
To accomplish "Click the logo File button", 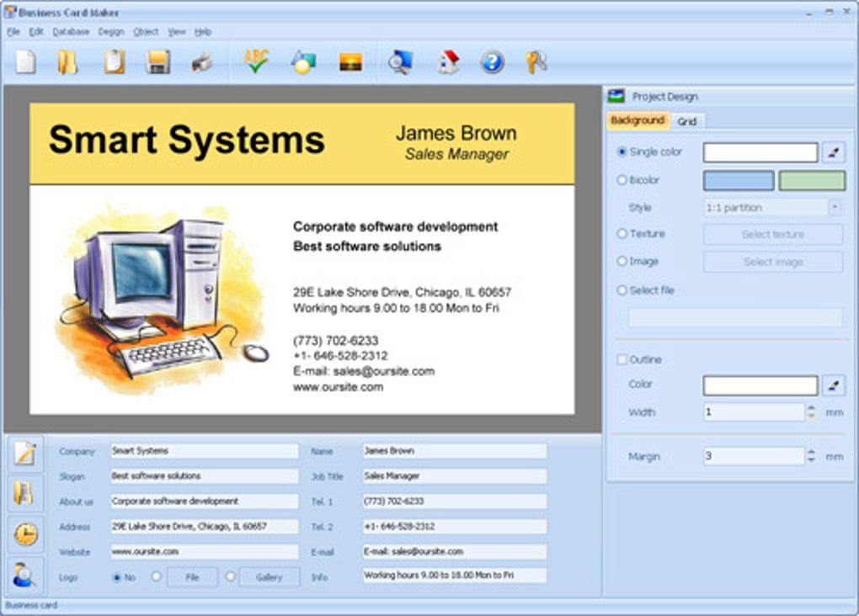I will point(192,577).
